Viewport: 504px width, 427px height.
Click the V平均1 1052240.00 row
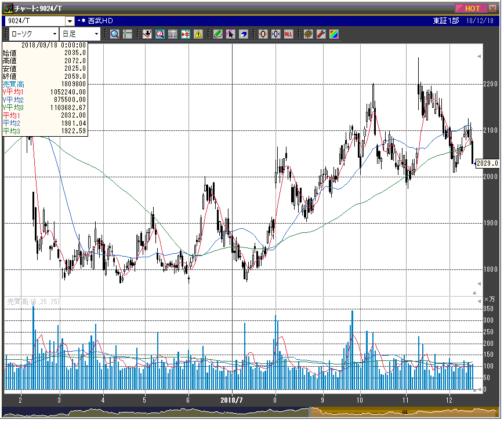[x=44, y=92]
